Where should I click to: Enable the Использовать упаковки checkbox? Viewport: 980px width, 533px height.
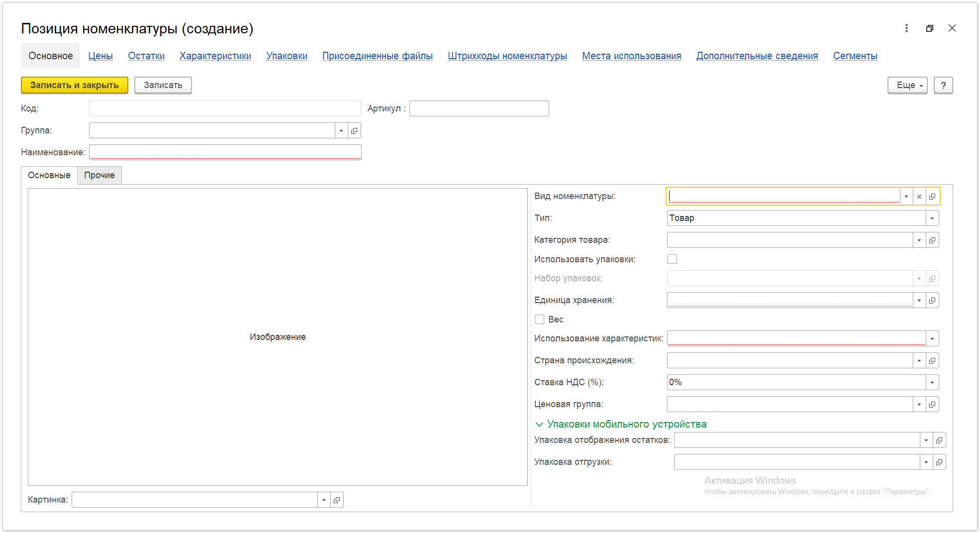click(672, 259)
